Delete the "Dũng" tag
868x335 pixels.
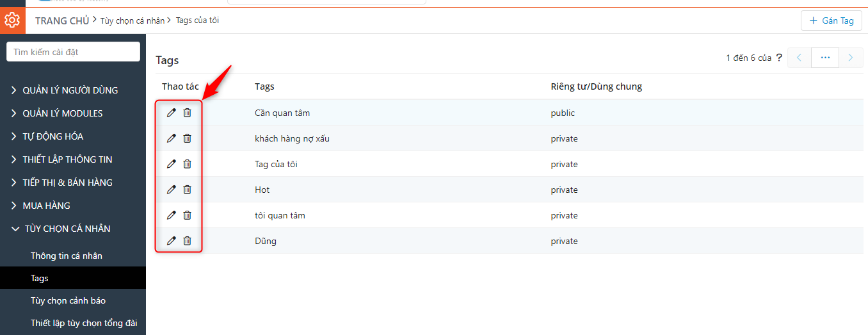(187, 241)
